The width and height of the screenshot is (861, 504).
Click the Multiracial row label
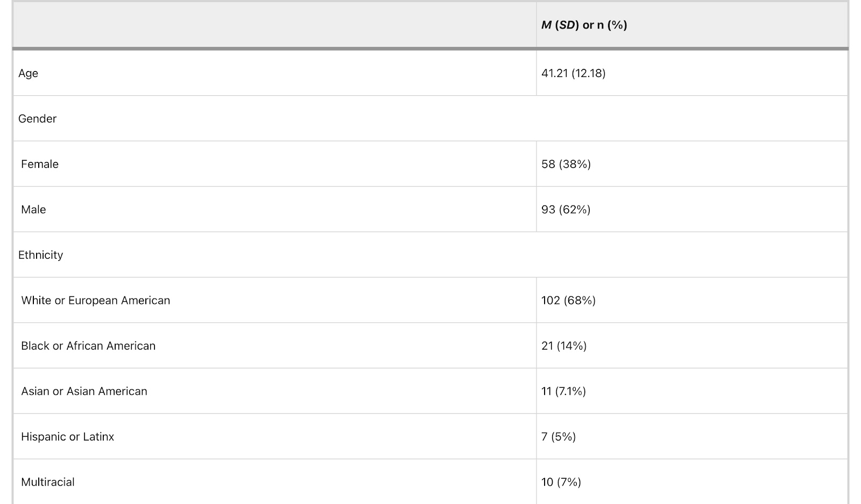coord(48,482)
